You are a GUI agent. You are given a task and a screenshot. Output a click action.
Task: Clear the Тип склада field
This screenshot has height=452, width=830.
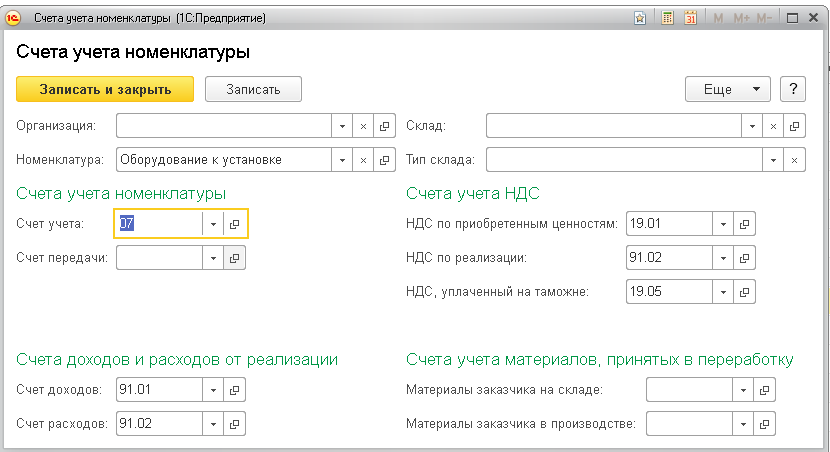click(x=795, y=159)
